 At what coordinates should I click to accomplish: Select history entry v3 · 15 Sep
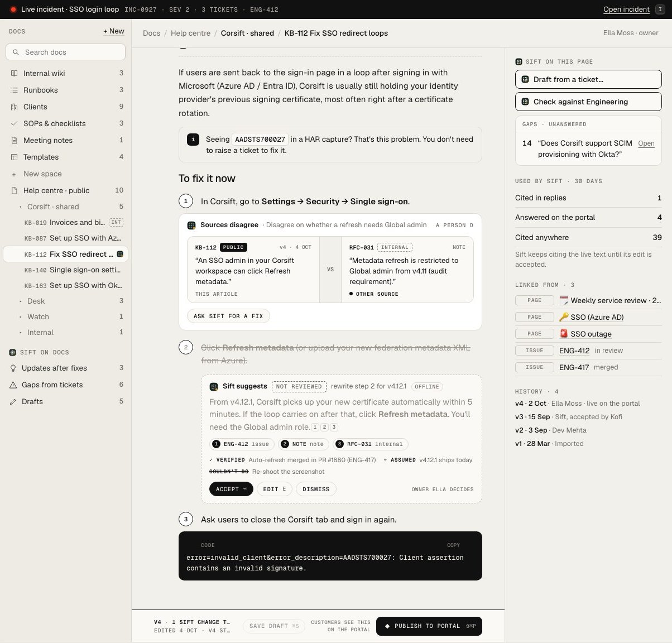569,417
